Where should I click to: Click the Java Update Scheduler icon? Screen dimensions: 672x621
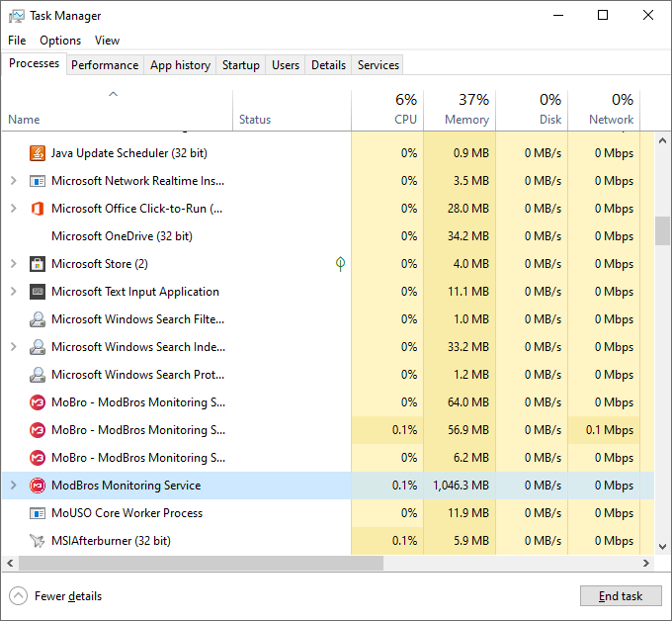[38, 153]
